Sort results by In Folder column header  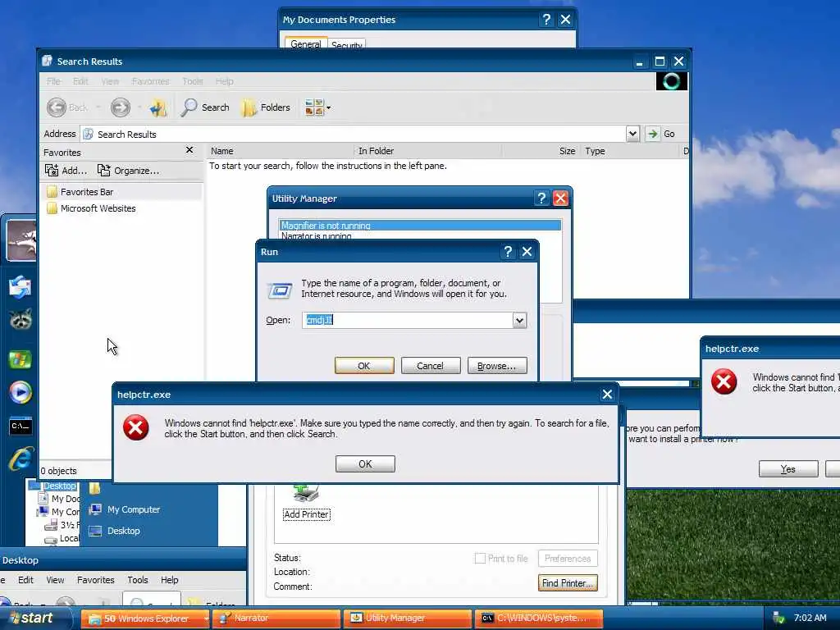tap(427, 151)
